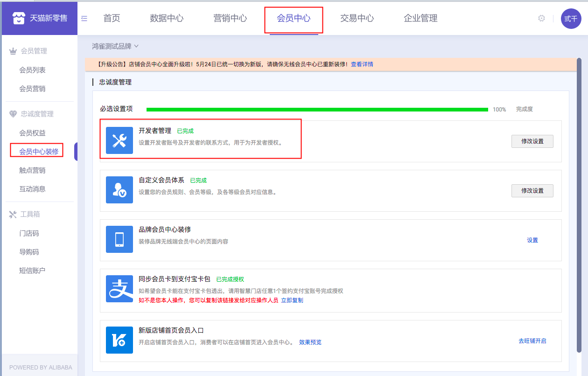This screenshot has width=588, height=376.
Task: Click the 去旺铺开启 link
Action: pyautogui.click(x=532, y=341)
